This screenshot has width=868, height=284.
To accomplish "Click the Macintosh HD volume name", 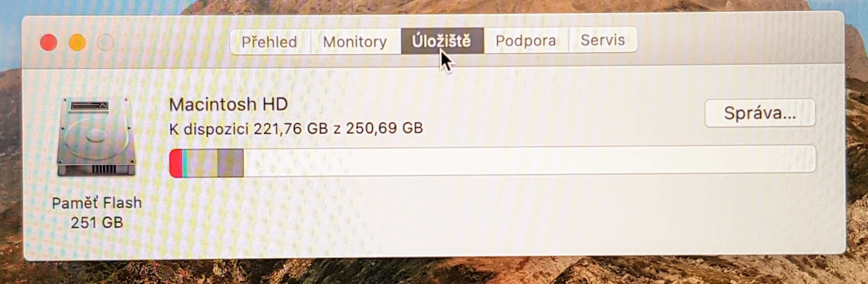I will (x=229, y=104).
